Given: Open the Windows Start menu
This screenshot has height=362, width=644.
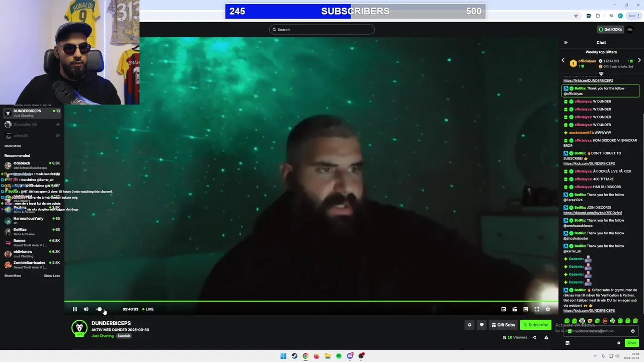Looking at the screenshot, I should pyautogui.click(x=283, y=356).
